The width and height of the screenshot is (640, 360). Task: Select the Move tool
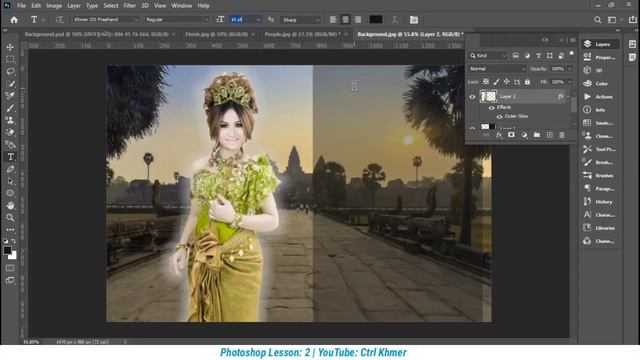[x=10, y=47]
